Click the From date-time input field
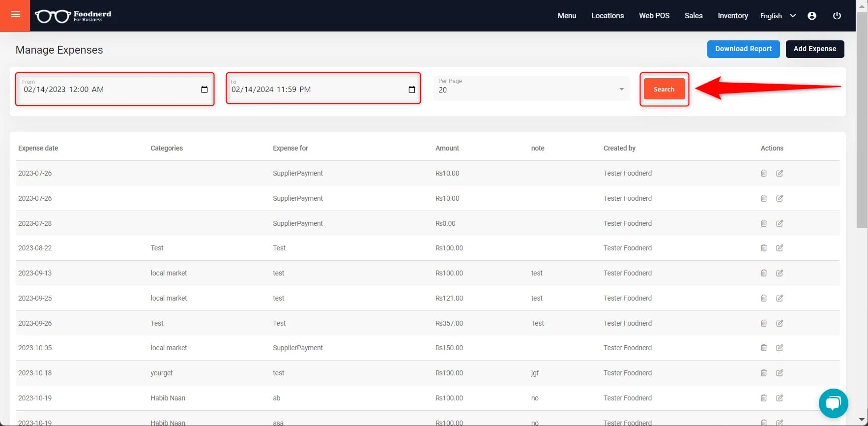Screen dimensions: 868x426 coord(115,89)
